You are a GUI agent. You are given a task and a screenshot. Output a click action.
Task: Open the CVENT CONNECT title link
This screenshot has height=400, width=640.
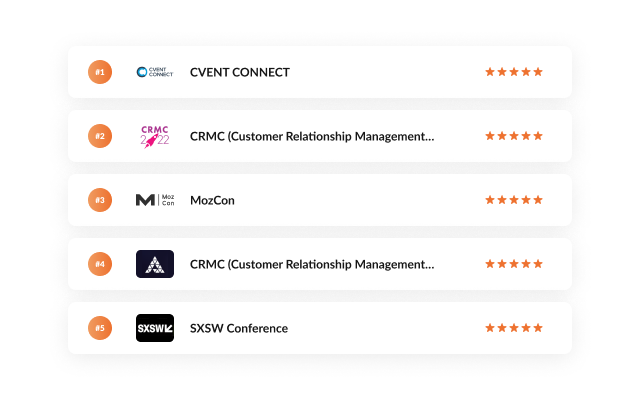240,72
